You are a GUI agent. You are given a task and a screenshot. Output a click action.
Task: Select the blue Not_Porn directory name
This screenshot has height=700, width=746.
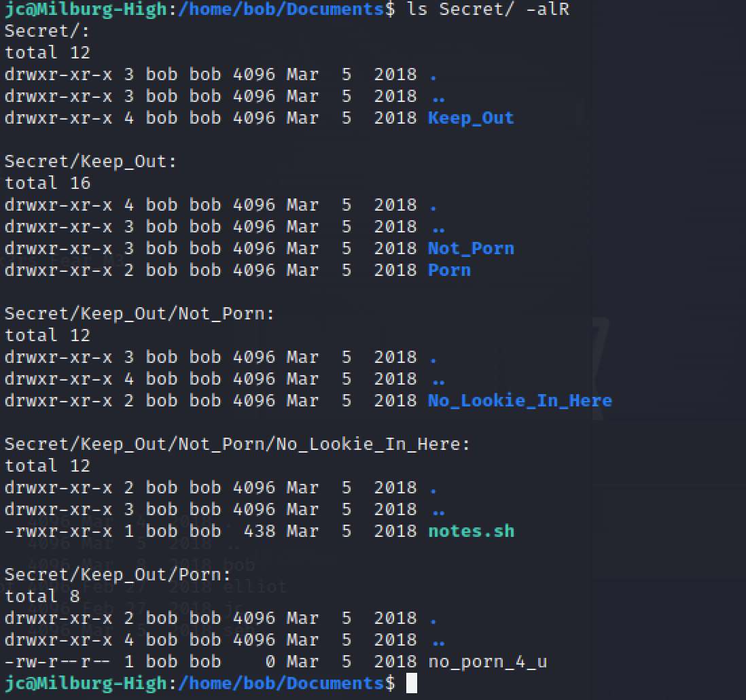point(471,248)
